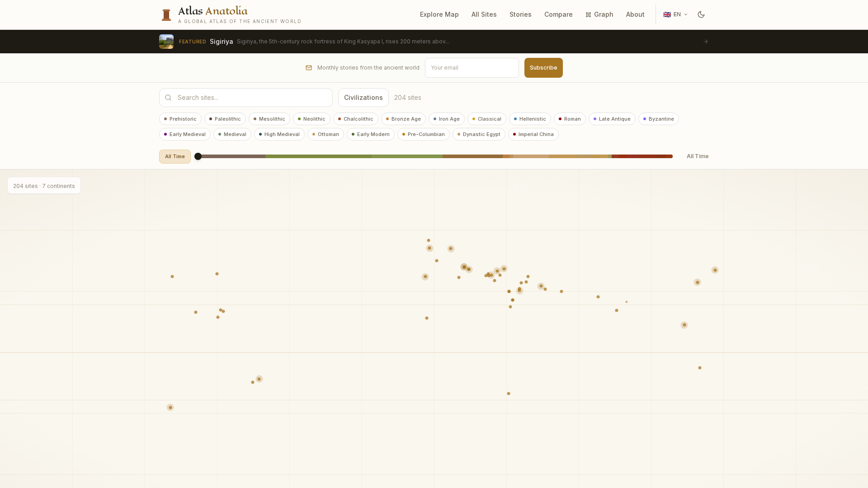The height and width of the screenshot is (488, 868).
Task: Select the All Time period button
Action: pos(175,156)
